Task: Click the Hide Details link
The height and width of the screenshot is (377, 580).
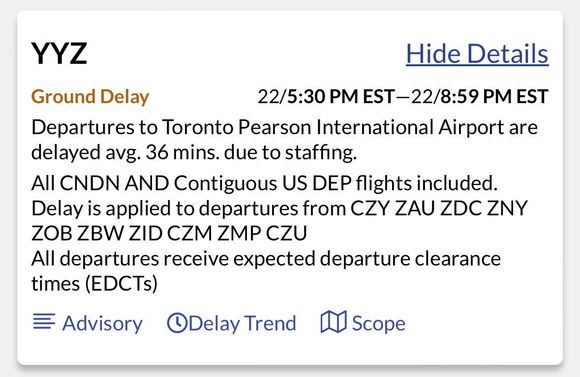Action: click(477, 54)
